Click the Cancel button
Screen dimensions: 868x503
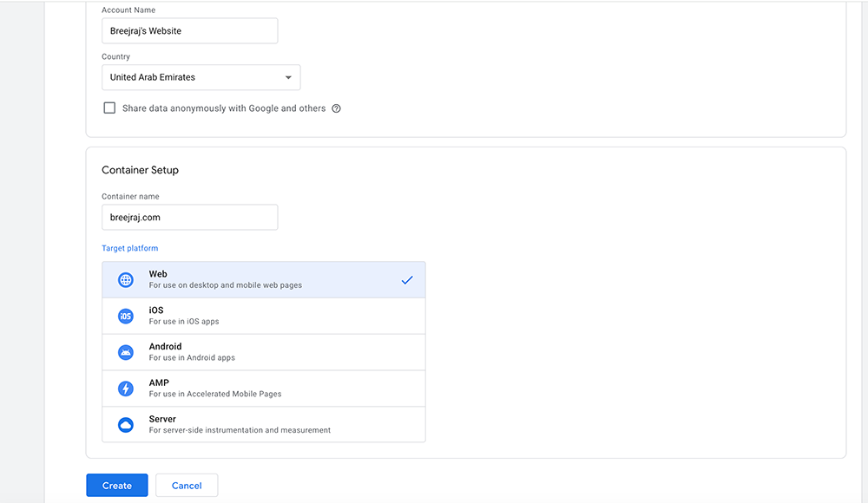tap(186, 485)
